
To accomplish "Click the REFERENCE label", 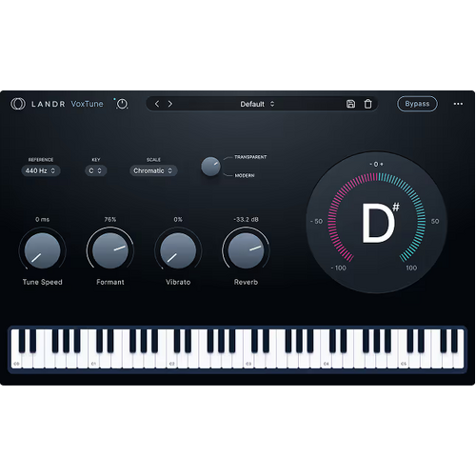I will pyautogui.click(x=41, y=160).
